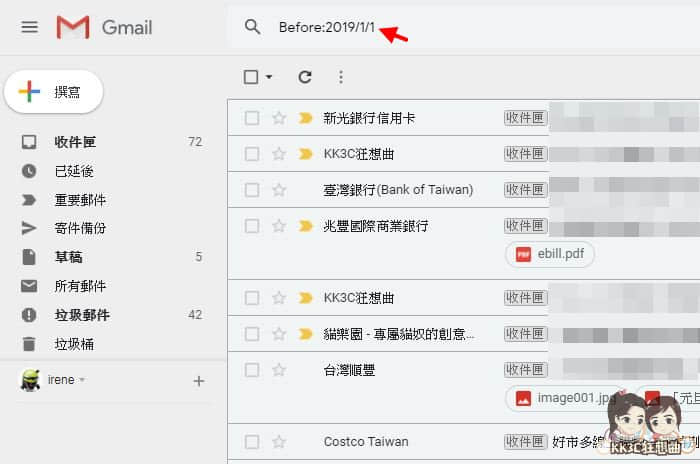Toggle importance marker on 新光銀行信用卡 email
The height and width of the screenshot is (464, 700).
pyautogui.click(x=306, y=118)
